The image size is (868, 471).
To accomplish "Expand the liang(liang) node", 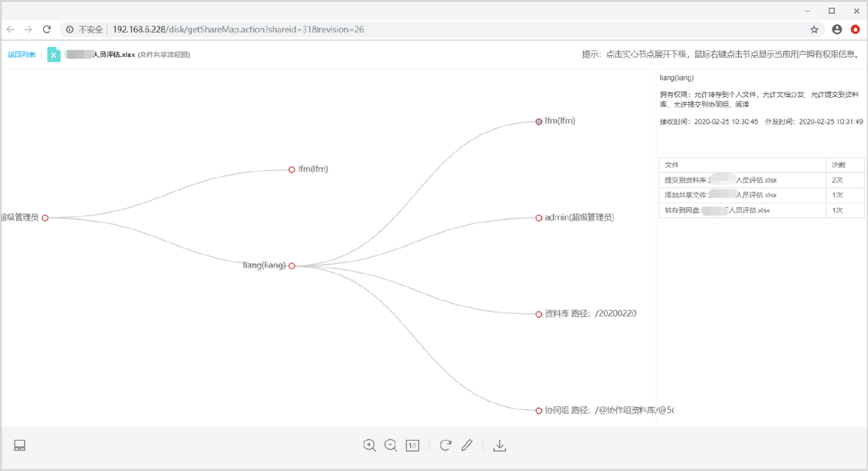I will coord(291,266).
